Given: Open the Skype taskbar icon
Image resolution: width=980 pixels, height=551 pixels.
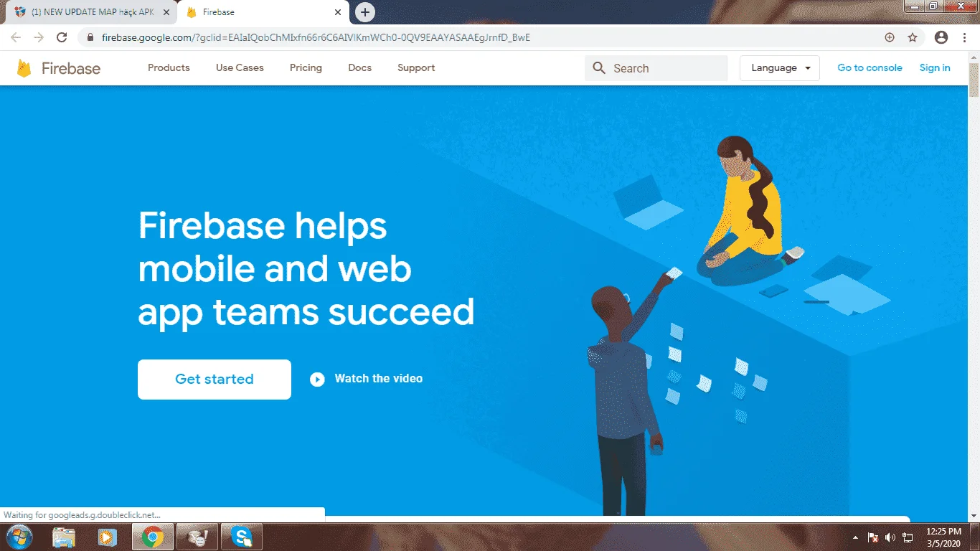Looking at the screenshot, I should [242, 537].
